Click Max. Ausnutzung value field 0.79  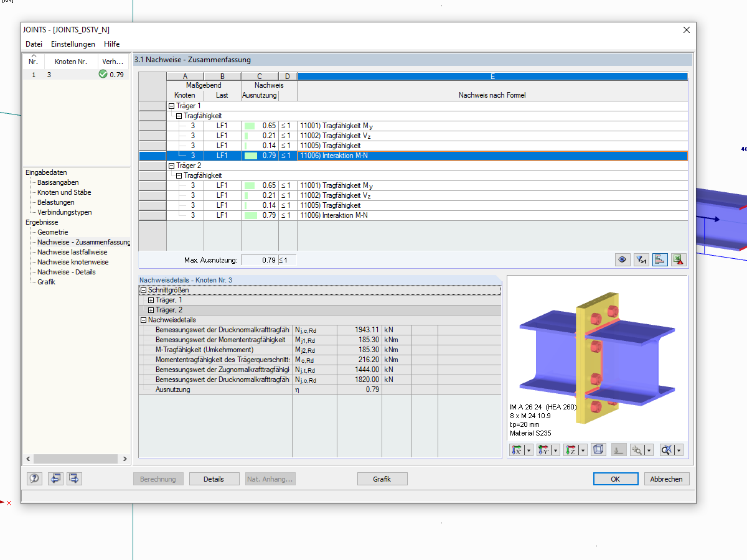coord(259,260)
